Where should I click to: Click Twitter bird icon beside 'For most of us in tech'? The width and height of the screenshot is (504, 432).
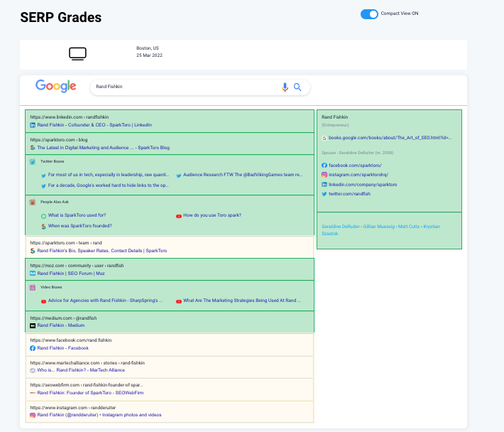point(43,175)
